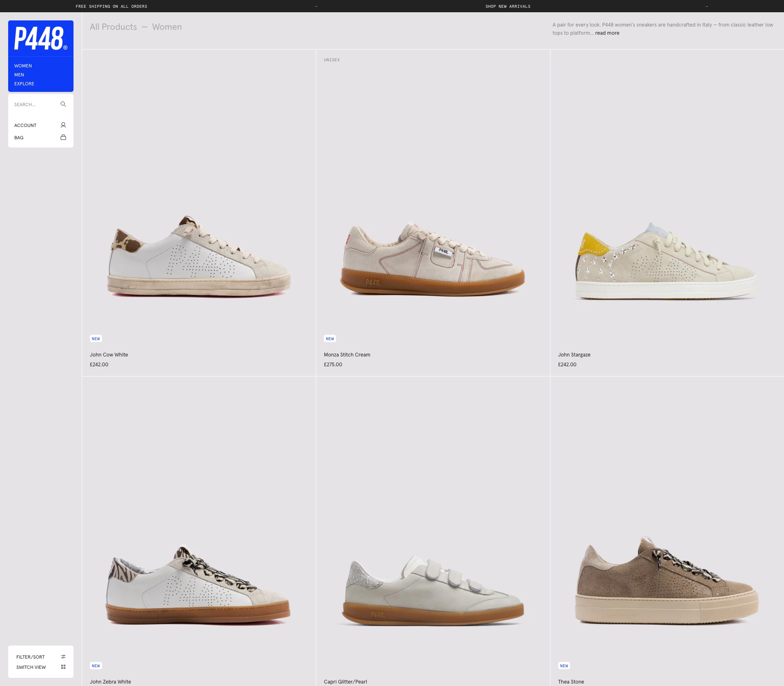
Task: Toggle the switch view grid icon
Action: click(63, 667)
